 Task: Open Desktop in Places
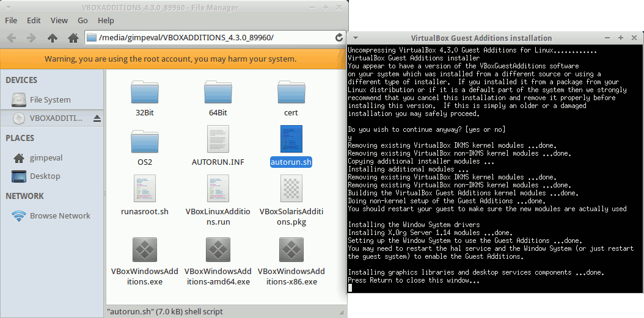52,176
